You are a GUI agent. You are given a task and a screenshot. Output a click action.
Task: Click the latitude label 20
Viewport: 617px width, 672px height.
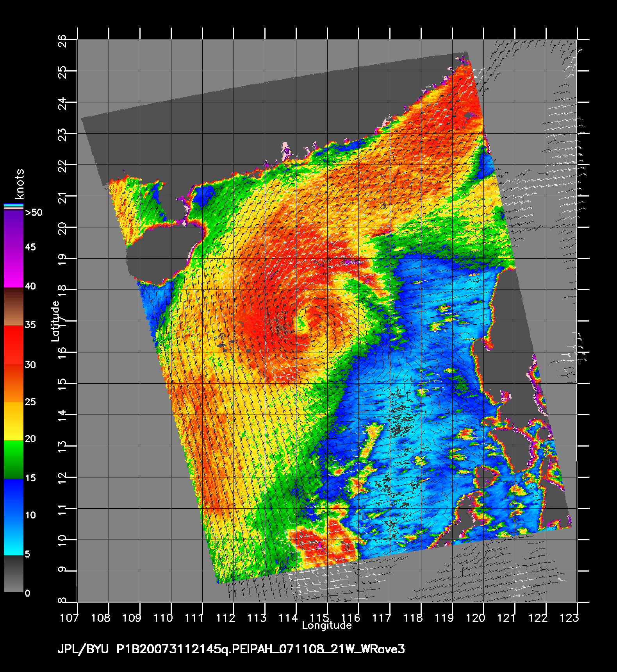coord(62,228)
